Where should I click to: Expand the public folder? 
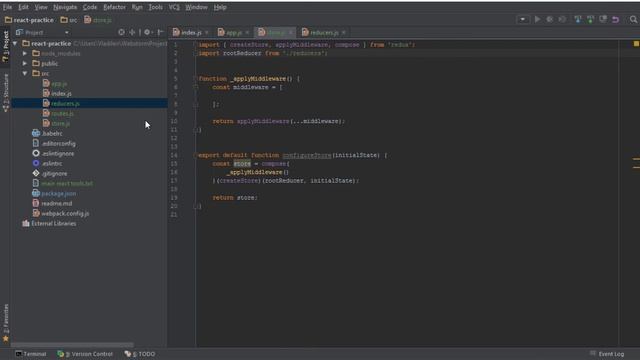click(x=25, y=63)
